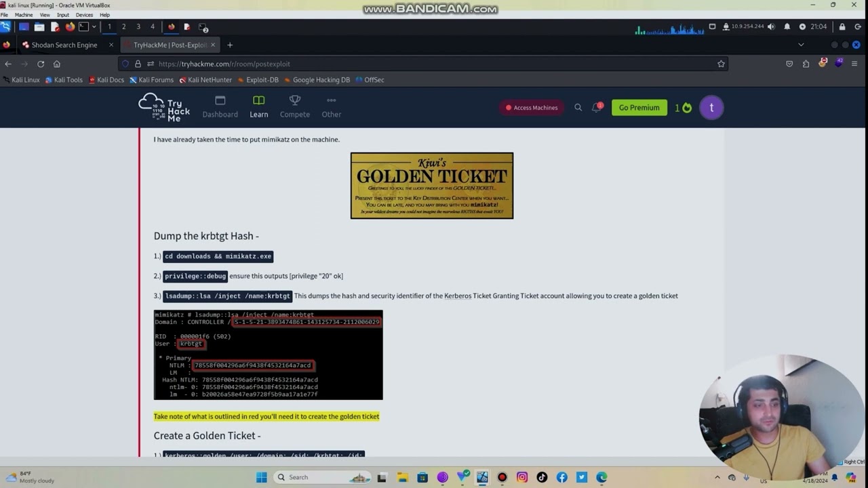
Task: Reload the current page
Action: (41, 64)
